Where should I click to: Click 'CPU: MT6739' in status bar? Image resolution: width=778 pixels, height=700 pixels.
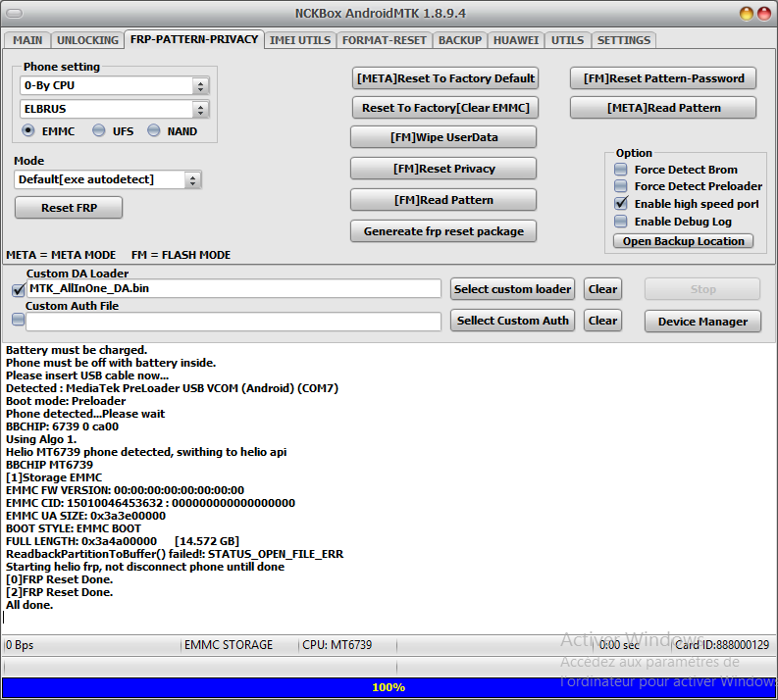337,645
